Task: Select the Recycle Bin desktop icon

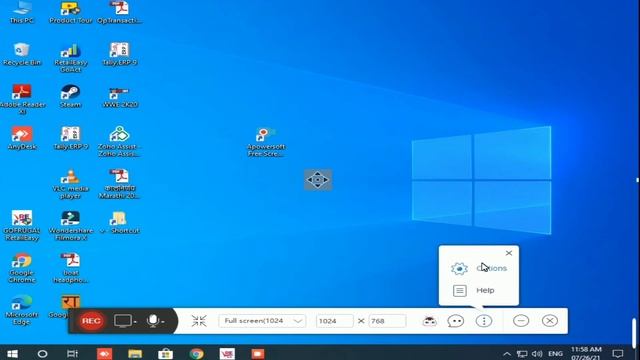Action: (22, 54)
